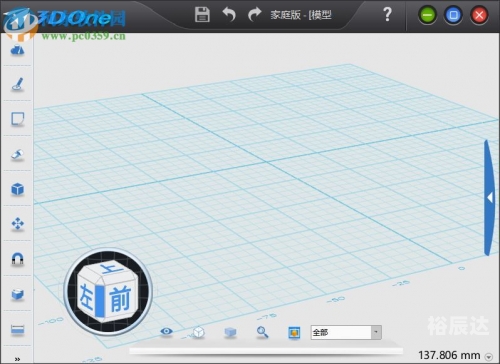The image size is (500, 364).
Task: Select the sketch edit square icon
Action: [17, 119]
